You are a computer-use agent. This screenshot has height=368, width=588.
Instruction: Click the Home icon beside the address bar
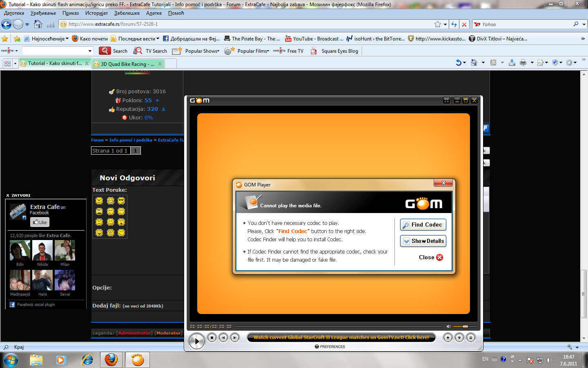point(38,24)
